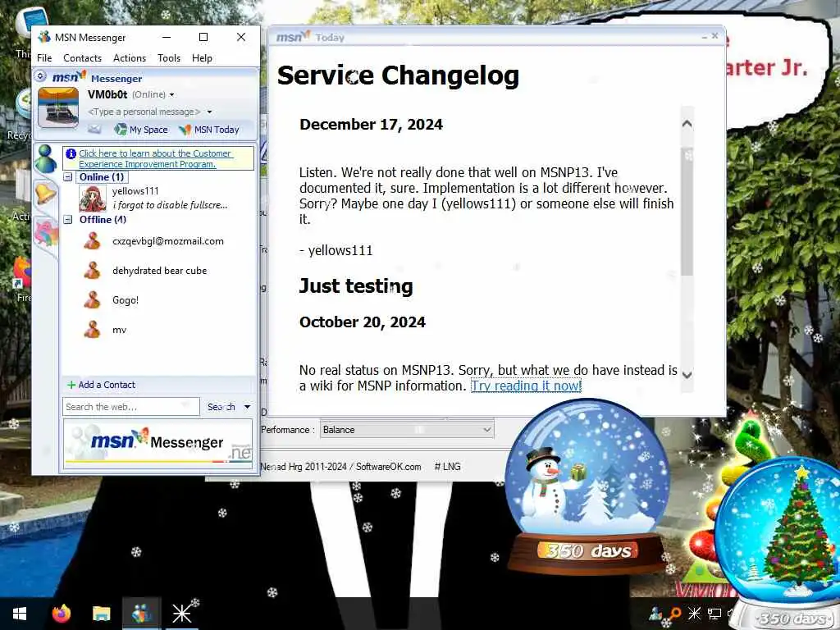Click the orange magnifier tray icon
This screenshot has width=840, height=630.
click(x=675, y=613)
